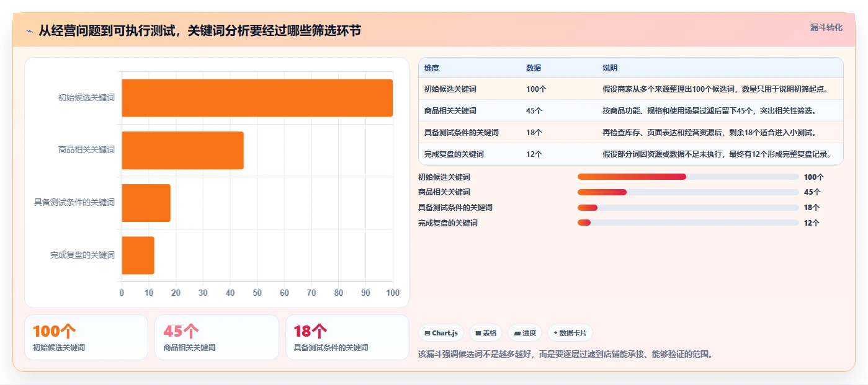Click the 初始候选关键词 chart bar

click(x=257, y=98)
